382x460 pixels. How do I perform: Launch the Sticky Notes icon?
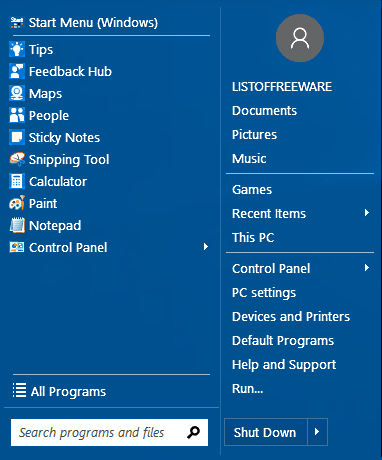point(17,137)
